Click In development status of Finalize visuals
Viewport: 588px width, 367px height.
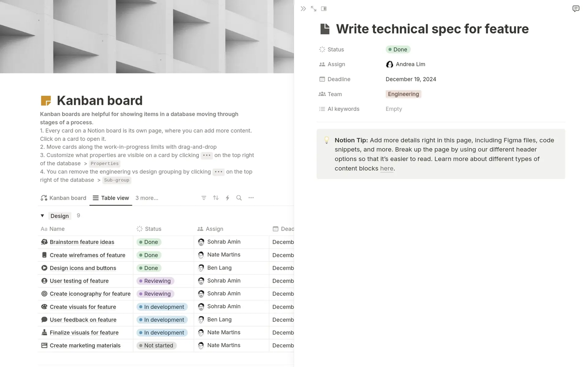pos(162,333)
